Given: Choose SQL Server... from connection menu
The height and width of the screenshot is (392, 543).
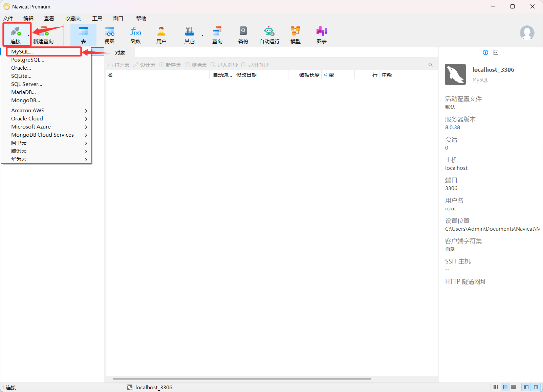Looking at the screenshot, I should pos(46,84).
